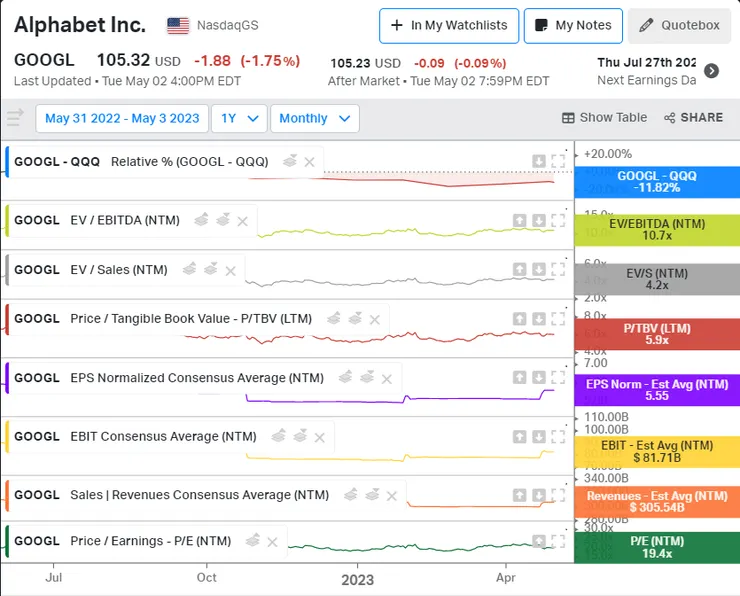Open the Quotebox
Screen dimensions: 740x596
click(680, 26)
